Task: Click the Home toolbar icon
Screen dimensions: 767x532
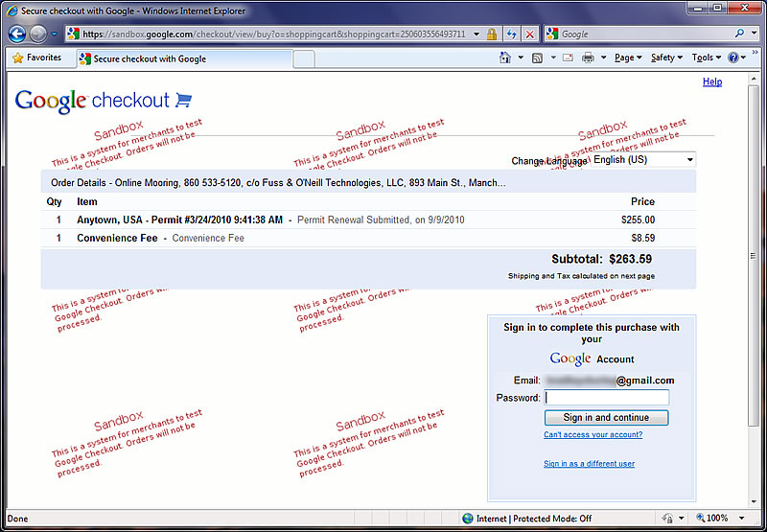Action: (x=505, y=58)
